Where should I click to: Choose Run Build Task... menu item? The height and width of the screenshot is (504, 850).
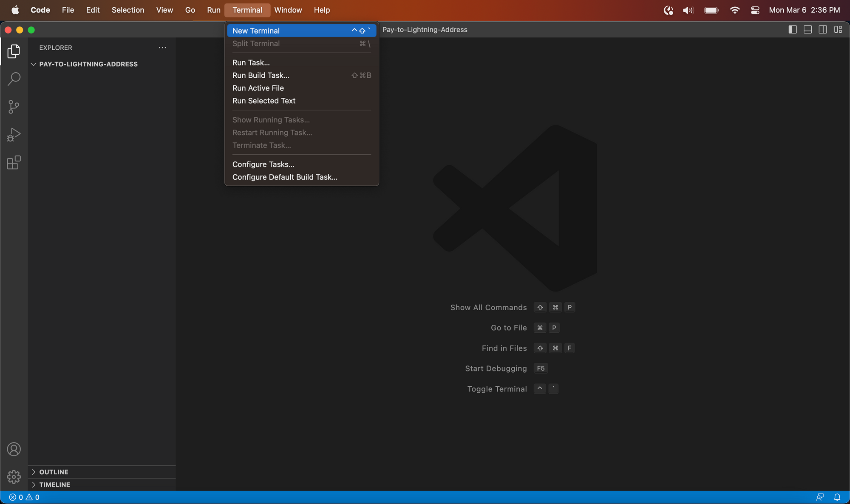pos(302,75)
